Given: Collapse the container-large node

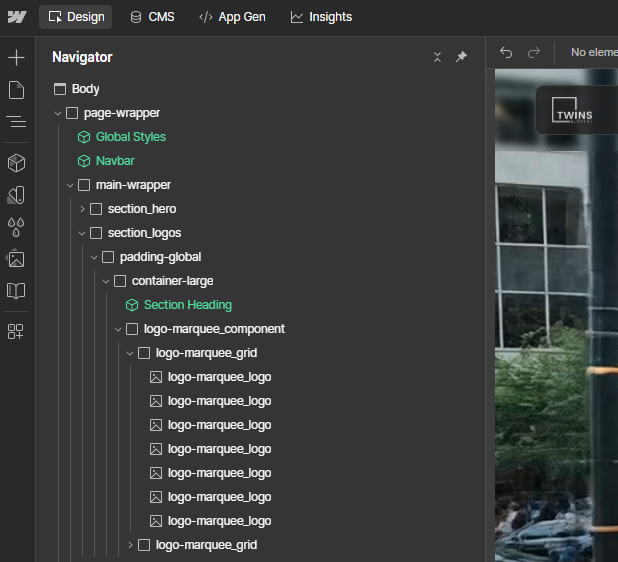Looking at the screenshot, I should (x=106, y=281).
